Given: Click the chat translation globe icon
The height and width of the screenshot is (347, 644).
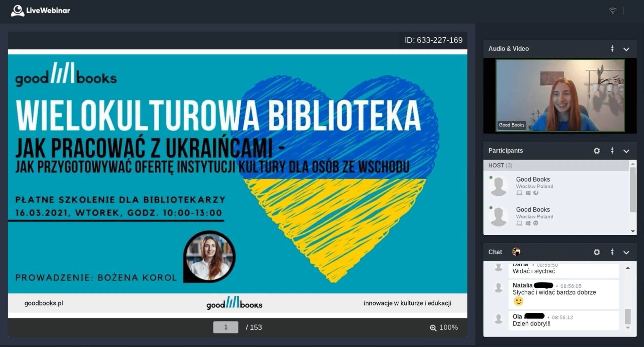Looking at the screenshot, I should point(516,252).
